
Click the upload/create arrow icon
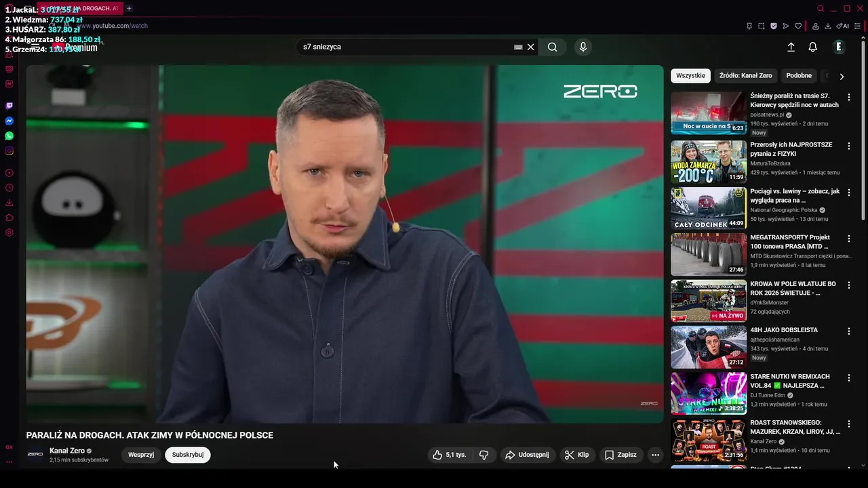pos(791,47)
